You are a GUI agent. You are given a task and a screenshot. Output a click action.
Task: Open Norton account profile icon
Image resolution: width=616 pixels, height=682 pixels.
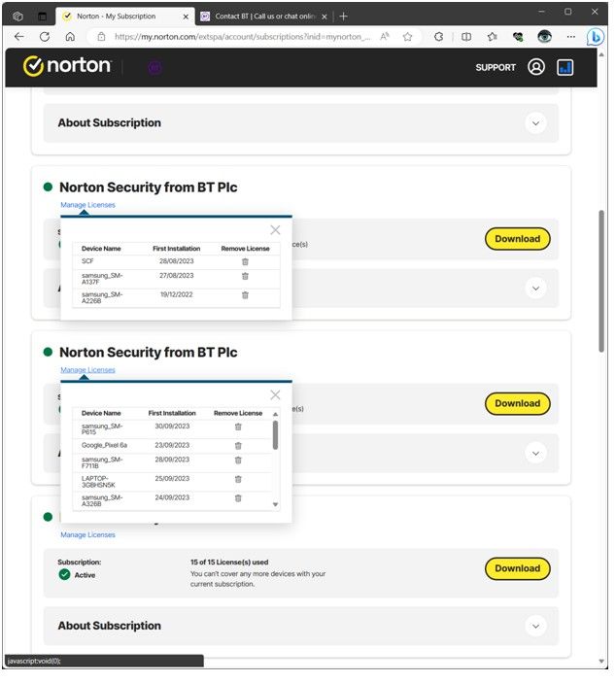coord(536,67)
